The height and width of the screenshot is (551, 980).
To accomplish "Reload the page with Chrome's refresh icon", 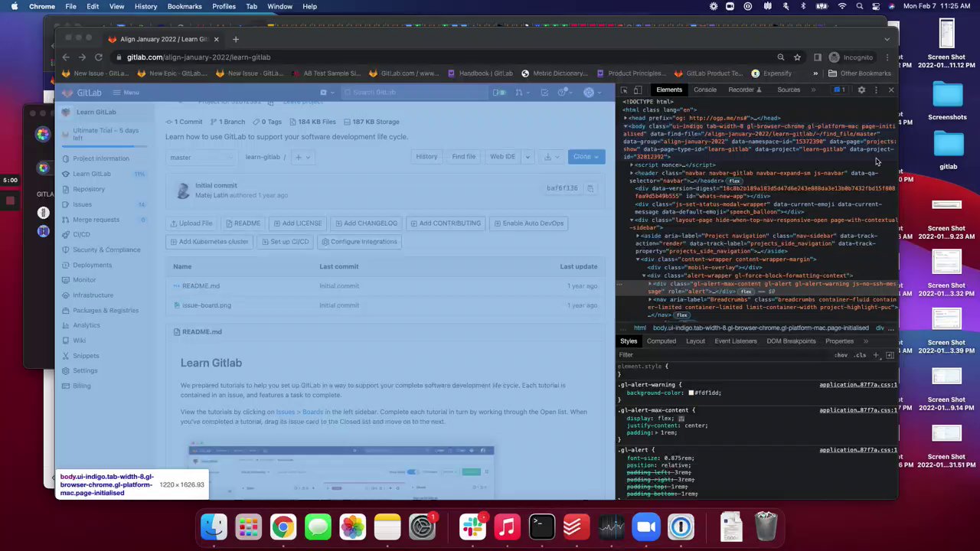I will click(x=99, y=57).
